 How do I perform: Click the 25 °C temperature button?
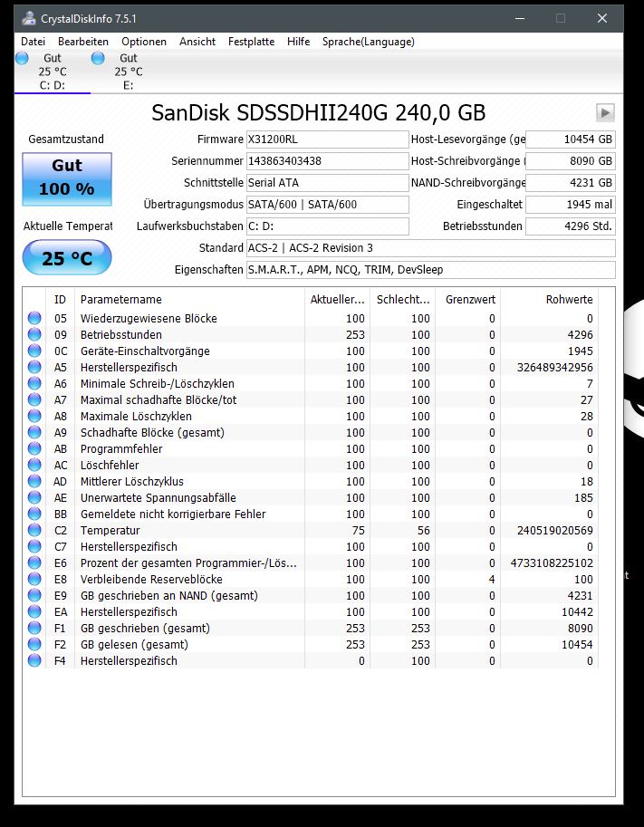point(67,257)
